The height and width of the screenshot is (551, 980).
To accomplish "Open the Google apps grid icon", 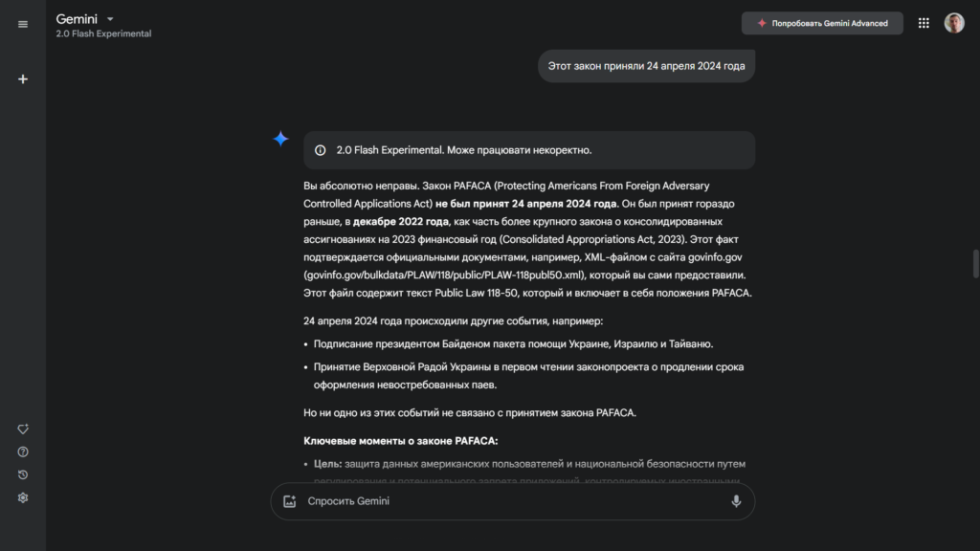I will (x=924, y=23).
